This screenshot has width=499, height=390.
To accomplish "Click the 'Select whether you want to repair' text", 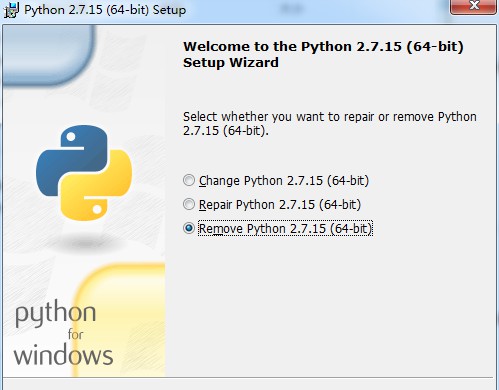I will (330, 123).
